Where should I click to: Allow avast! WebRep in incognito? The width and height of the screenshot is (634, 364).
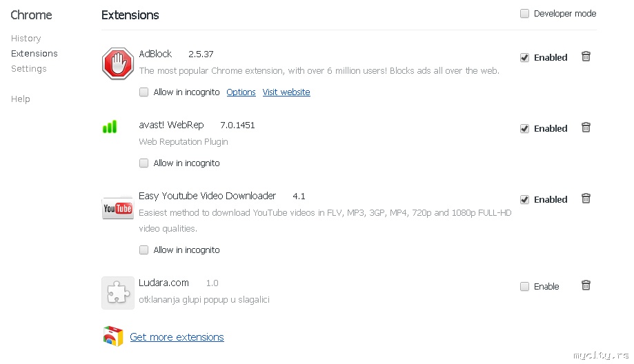pyautogui.click(x=144, y=163)
